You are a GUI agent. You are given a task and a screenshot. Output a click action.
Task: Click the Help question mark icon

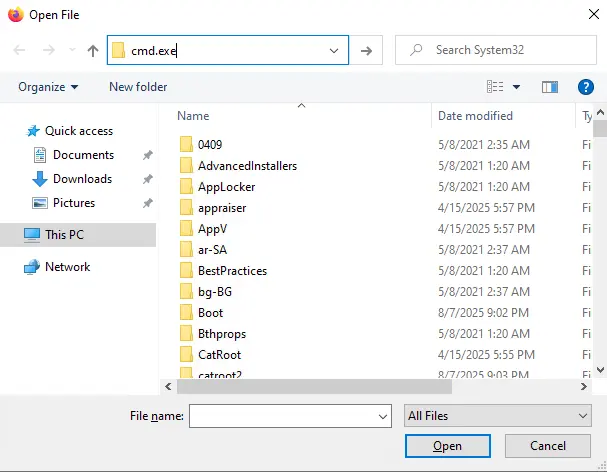[586, 87]
